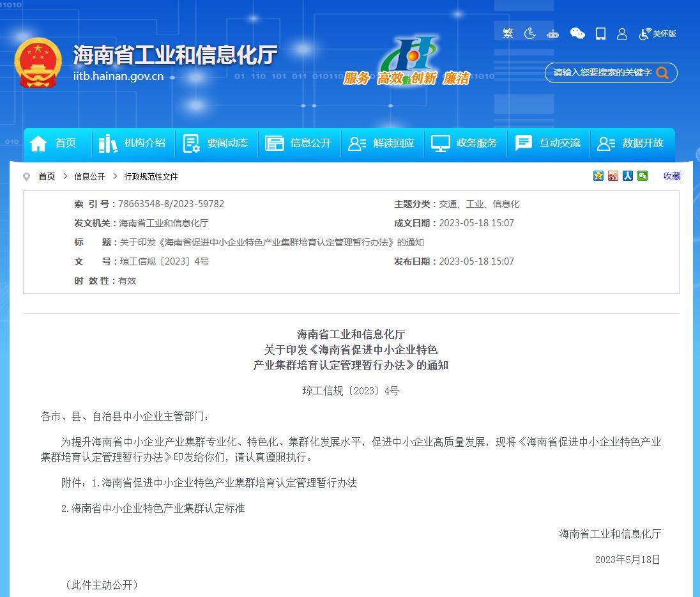Image resolution: width=700 pixels, height=597 pixels.
Task: Click the orange search magnifier icon
Action: click(x=662, y=73)
